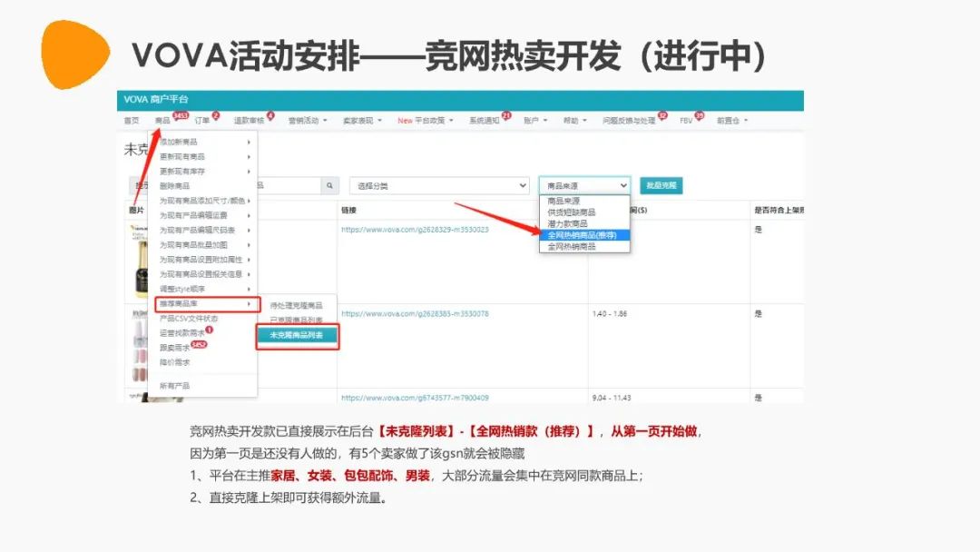The width and height of the screenshot is (980, 552).
Task: Open the 退款审核 nav item
Action: click(x=249, y=121)
